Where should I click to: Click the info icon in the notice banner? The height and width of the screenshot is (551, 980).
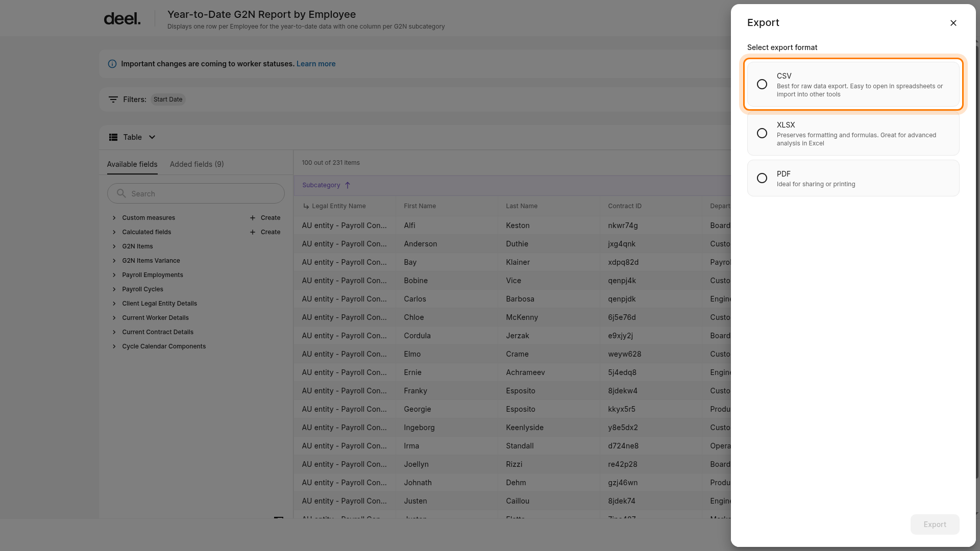(112, 64)
